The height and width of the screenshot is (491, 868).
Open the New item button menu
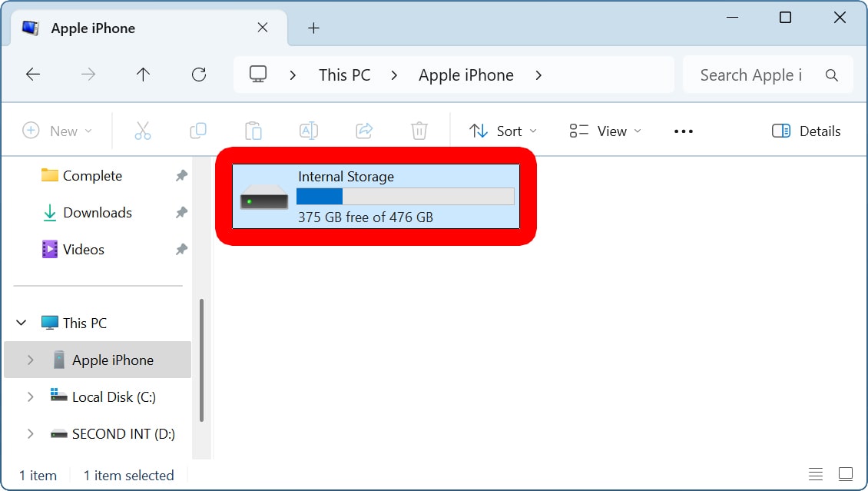(x=58, y=131)
